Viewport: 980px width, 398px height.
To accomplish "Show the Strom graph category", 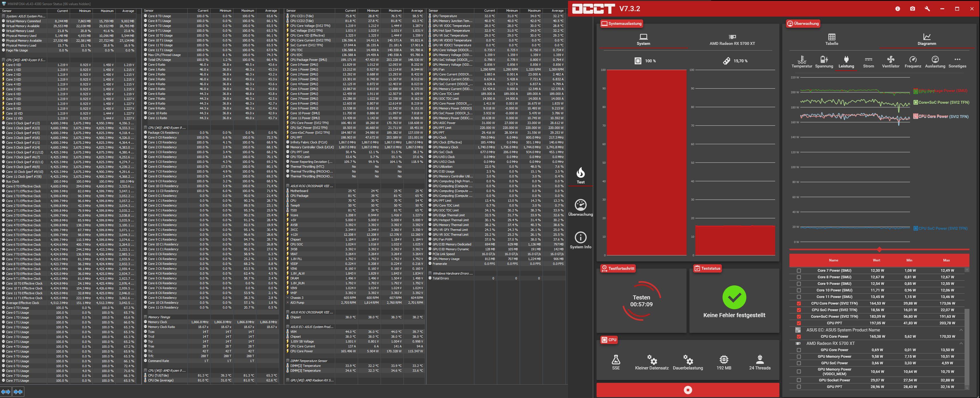I will pyautogui.click(x=869, y=62).
